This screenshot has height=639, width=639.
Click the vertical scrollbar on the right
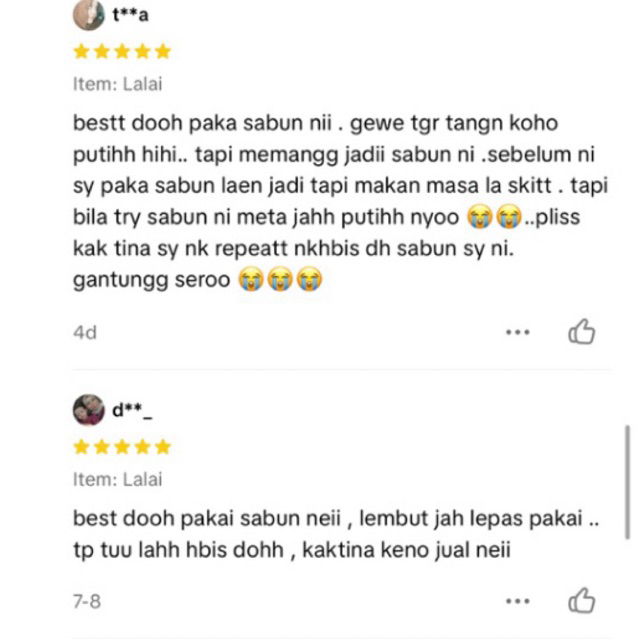(x=628, y=483)
